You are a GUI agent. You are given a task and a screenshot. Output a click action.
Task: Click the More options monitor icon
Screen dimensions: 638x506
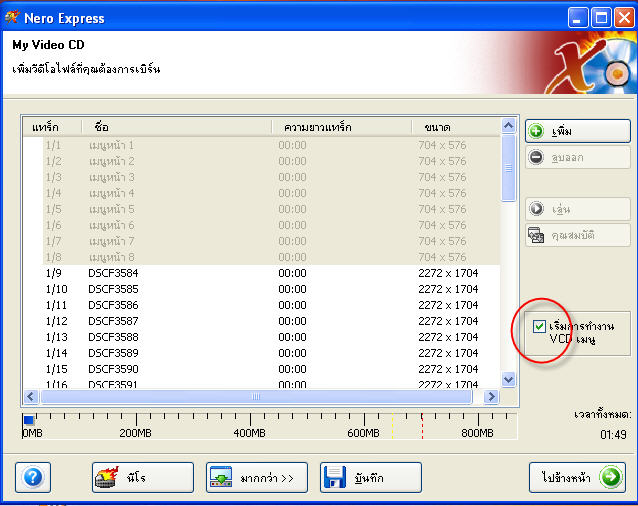point(221,477)
